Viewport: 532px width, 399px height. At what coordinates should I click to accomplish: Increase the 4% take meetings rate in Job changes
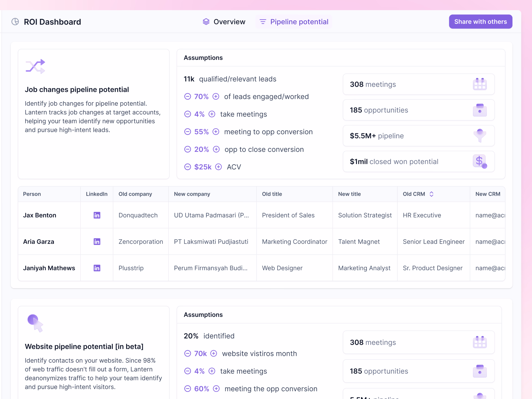[212, 114]
